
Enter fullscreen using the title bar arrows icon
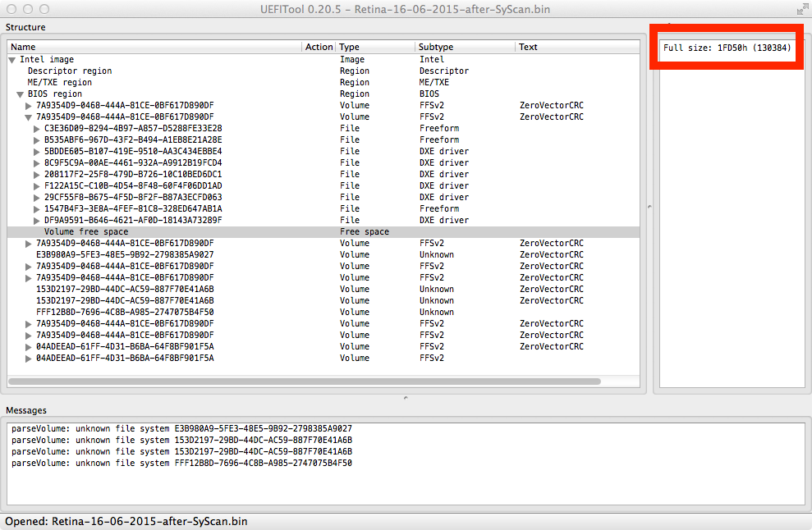click(x=801, y=9)
